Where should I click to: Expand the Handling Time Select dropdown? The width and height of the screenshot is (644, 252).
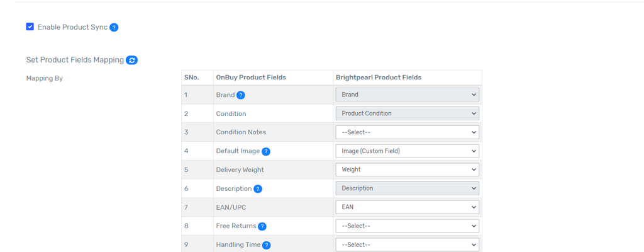pos(408,244)
